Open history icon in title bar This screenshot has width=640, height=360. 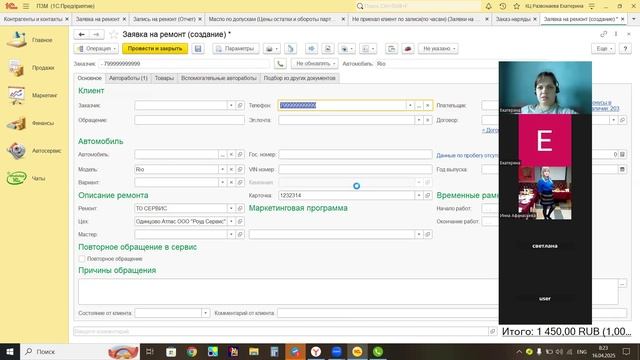tap(503, 6)
